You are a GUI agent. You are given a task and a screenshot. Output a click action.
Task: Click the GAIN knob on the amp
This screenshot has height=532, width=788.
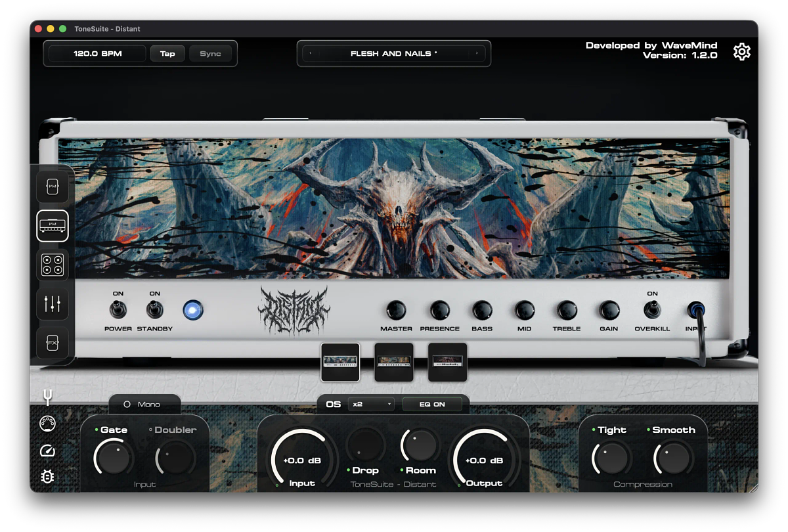(609, 310)
